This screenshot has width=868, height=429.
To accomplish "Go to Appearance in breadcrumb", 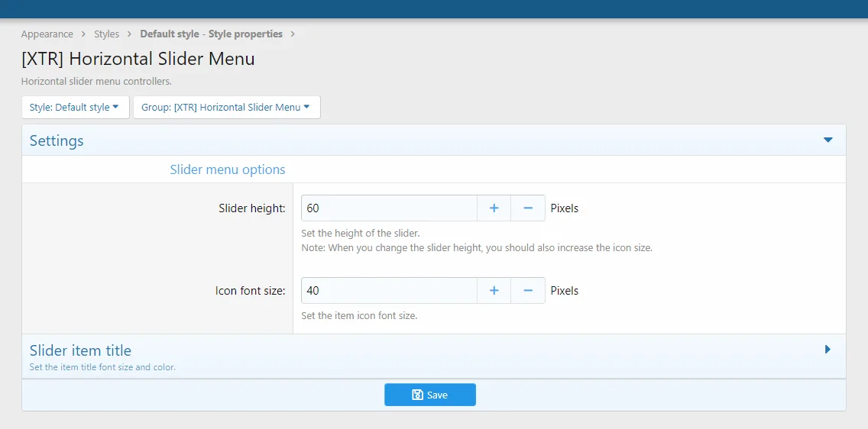I will pyautogui.click(x=47, y=34).
